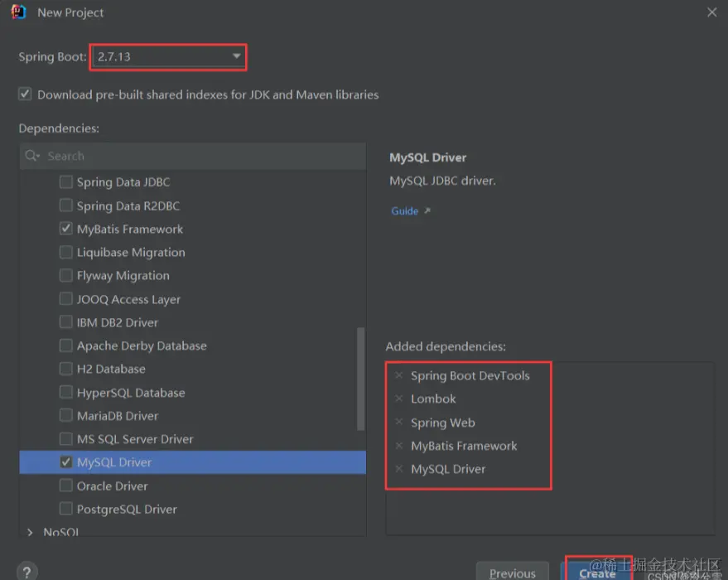Open the MySQL Driver Guide link
The image size is (728, 580).
[405, 211]
